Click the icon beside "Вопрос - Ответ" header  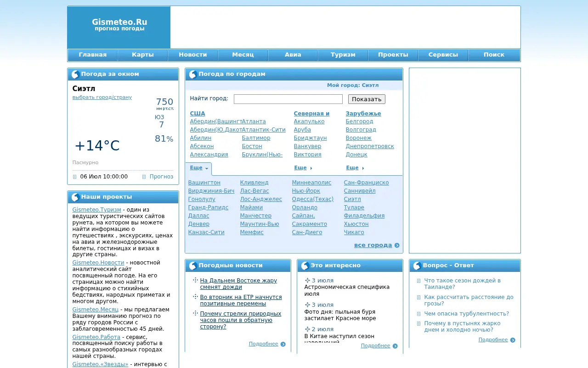click(417, 266)
